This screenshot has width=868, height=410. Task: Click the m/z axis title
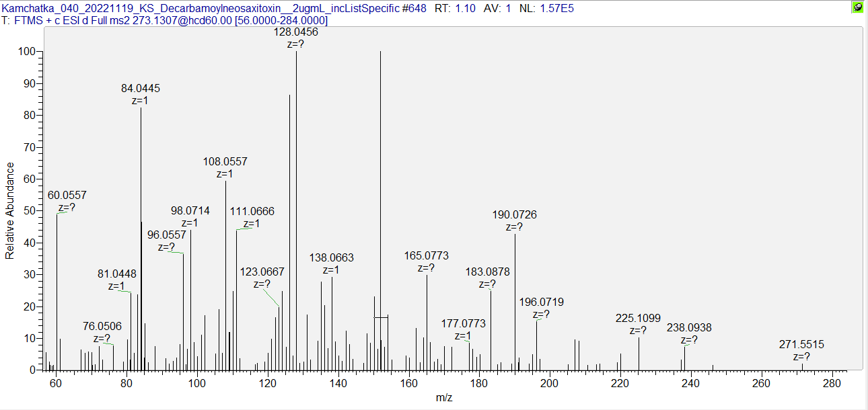pyautogui.click(x=444, y=398)
